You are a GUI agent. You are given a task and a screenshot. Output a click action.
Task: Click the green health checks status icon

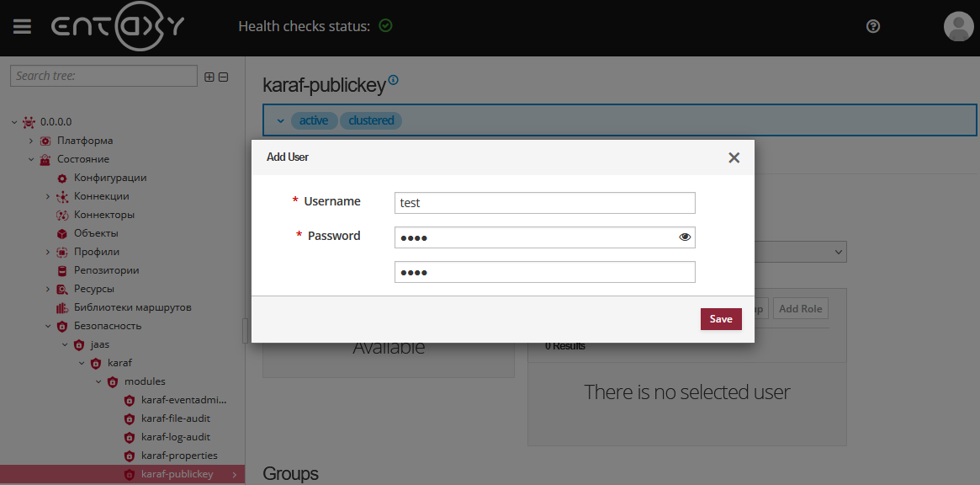coord(386,25)
